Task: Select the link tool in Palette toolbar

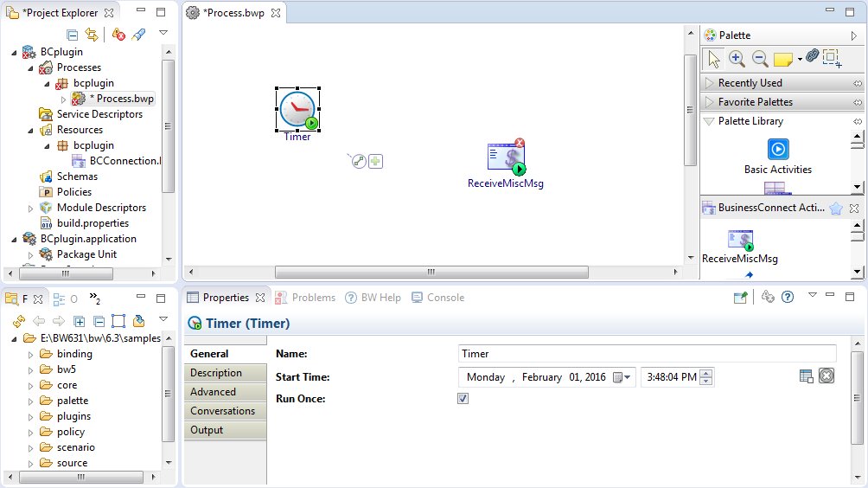Action: 812,56
